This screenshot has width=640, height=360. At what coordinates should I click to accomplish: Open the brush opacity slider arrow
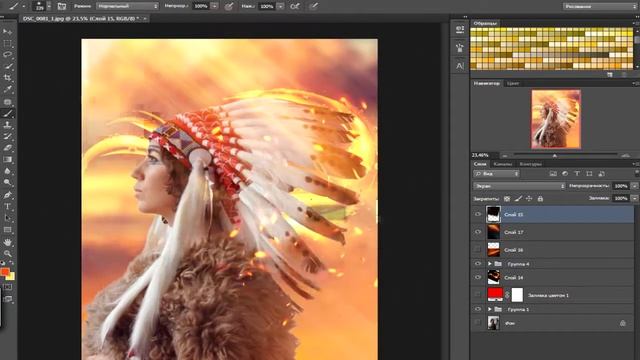pos(215,6)
